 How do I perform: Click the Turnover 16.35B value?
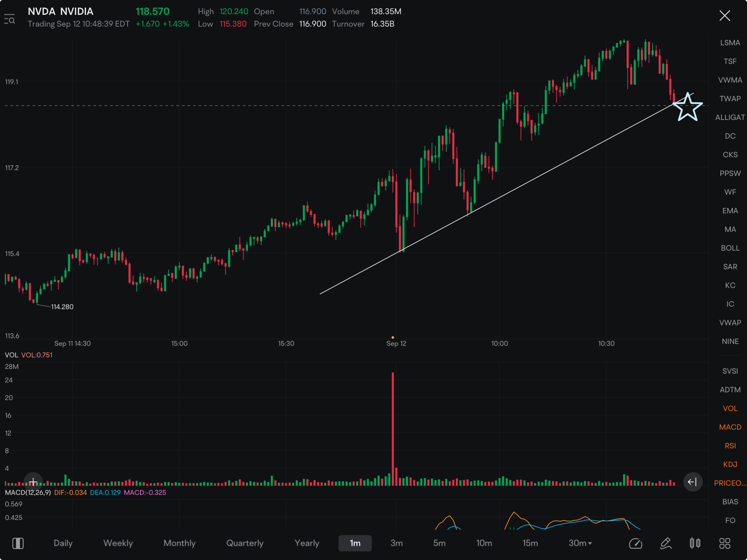[x=382, y=24]
